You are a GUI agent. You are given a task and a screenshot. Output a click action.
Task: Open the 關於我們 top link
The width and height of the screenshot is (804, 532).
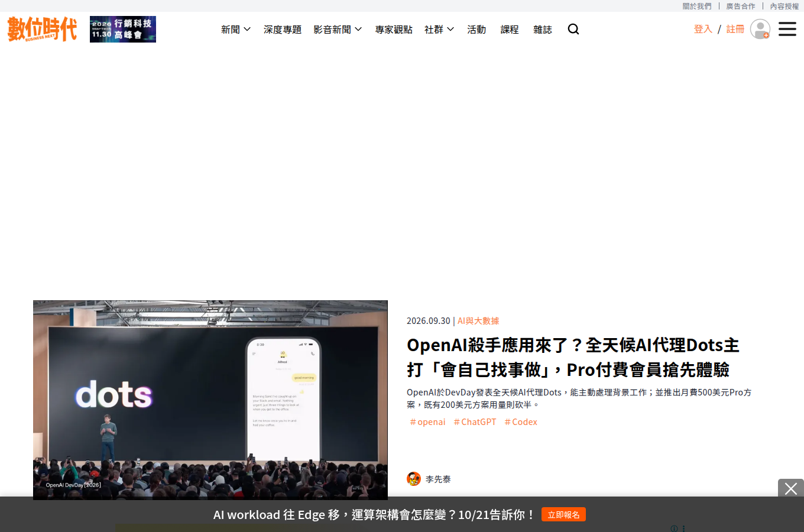(697, 6)
